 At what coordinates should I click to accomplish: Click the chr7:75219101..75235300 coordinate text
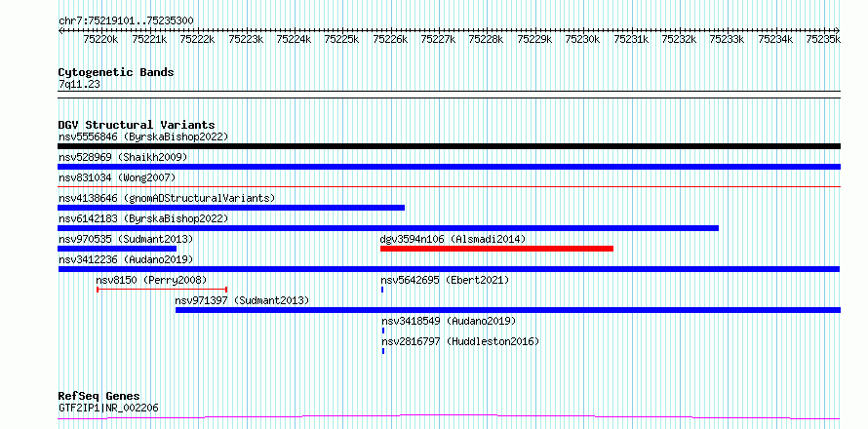(126, 21)
